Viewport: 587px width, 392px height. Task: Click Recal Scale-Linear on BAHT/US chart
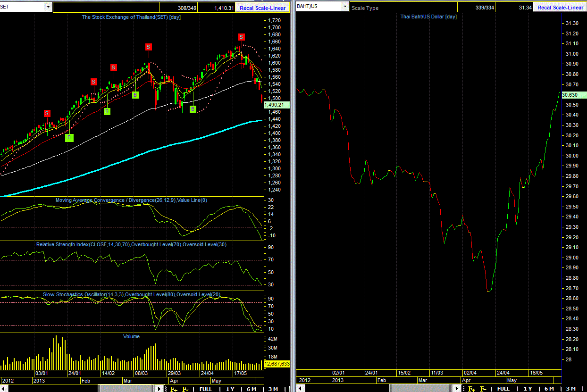tap(560, 8)
